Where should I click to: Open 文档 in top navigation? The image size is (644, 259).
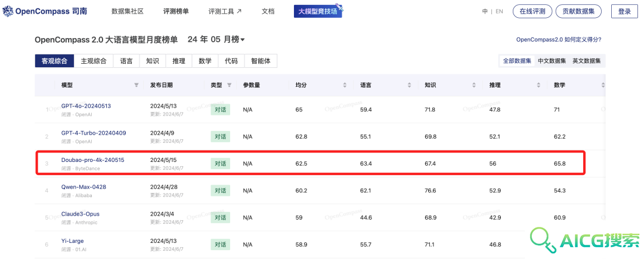268,11
